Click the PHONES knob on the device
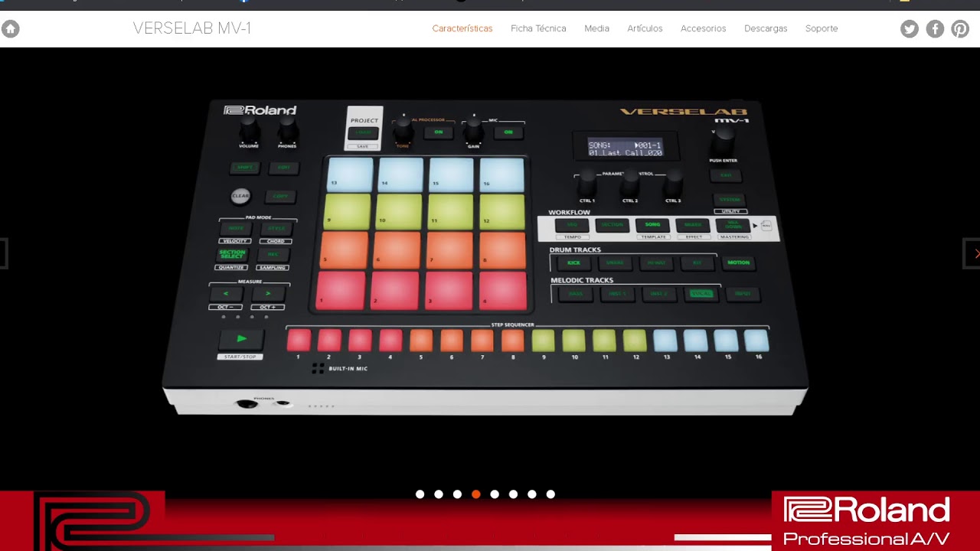Screen dimensions: 980x551 pyautogui.click(x=287, y=130)
